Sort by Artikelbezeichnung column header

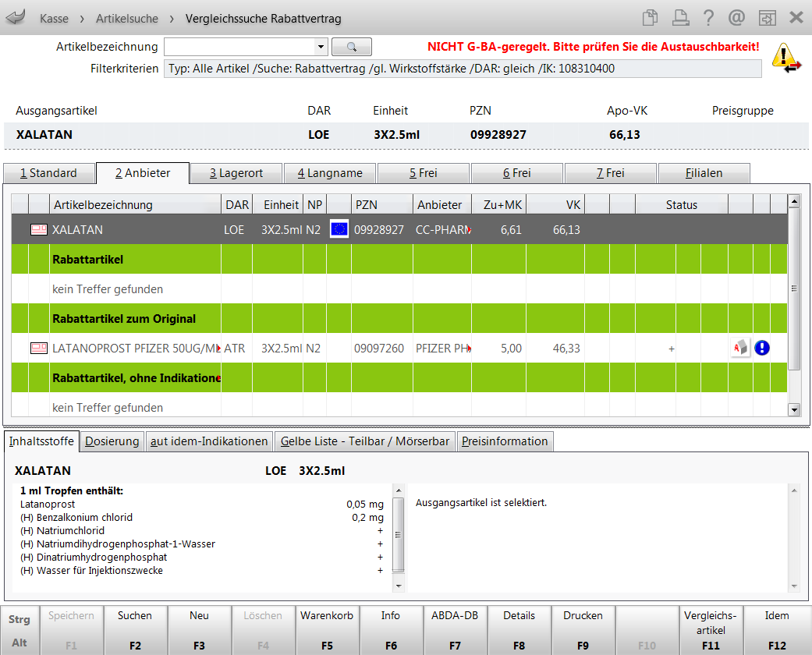(x=135, y=204)
